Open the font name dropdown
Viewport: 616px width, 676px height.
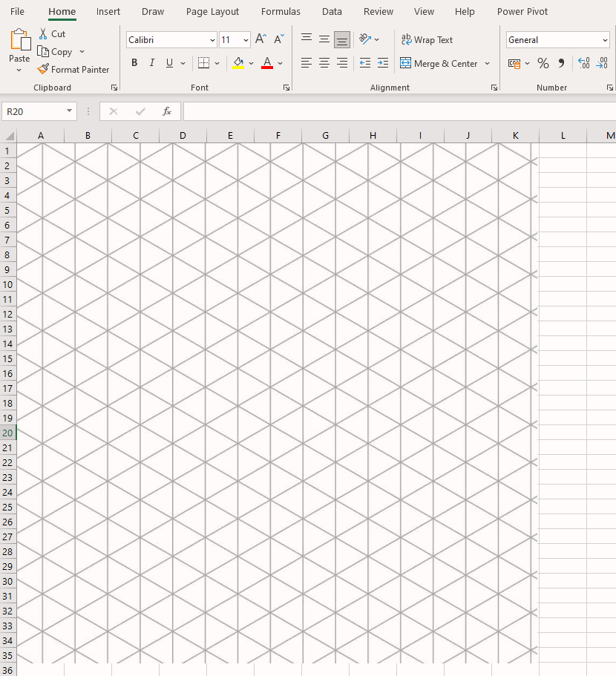pyautogui.click(x=213, y=39)
